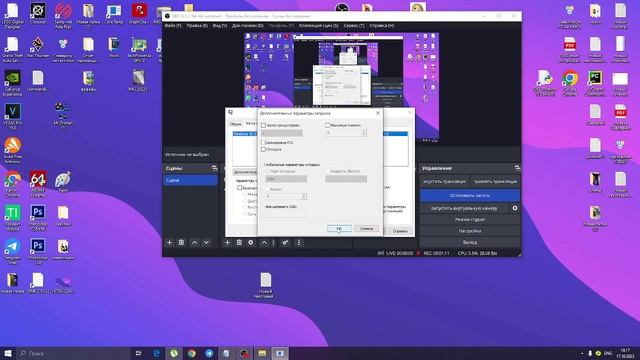The image size is (640, 360).
Task: Toggle safe boot checkbox in msconfig window
Action: point(240,188)
